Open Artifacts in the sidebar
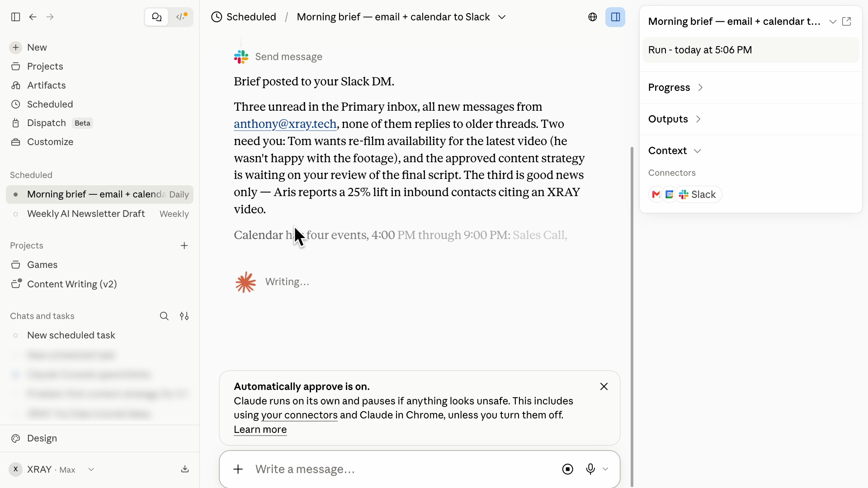Screen dimensions: 868x488 click(x=46, y=85)
